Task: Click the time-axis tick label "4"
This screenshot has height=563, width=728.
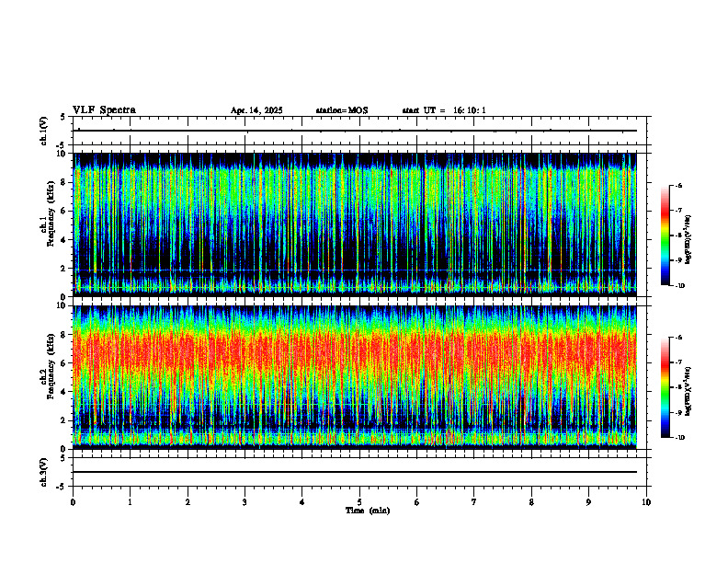Action: pyautogui.click(x=302, y=502)
